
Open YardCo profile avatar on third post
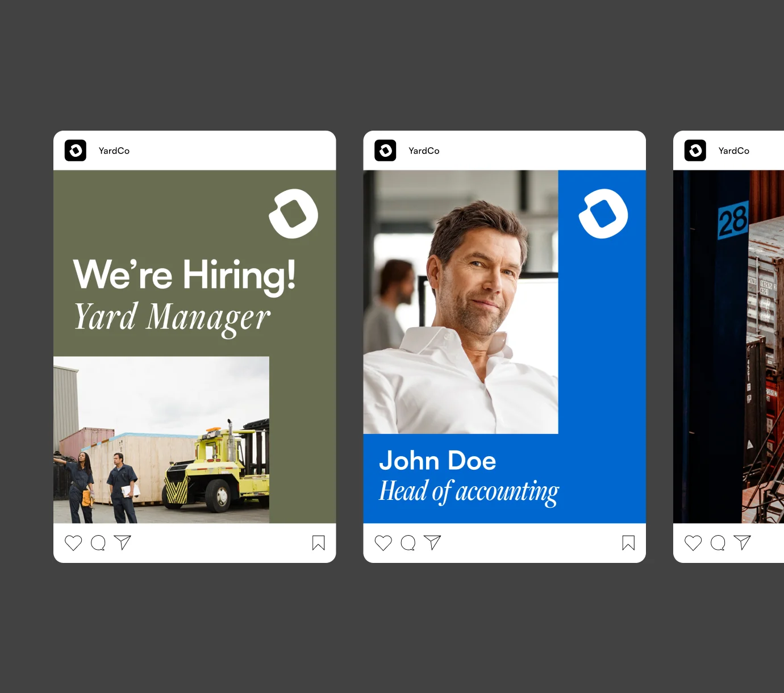[x=695, y=151]
